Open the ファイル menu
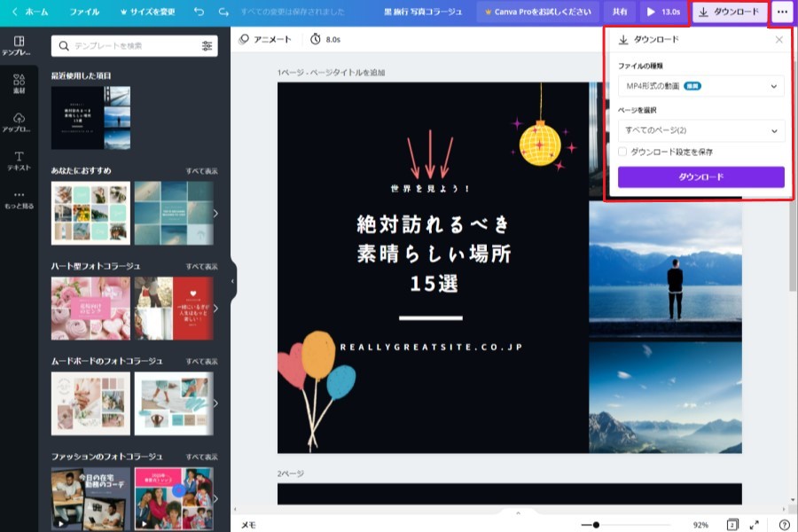This screenshot has width=798, height=532. (84, 12)
